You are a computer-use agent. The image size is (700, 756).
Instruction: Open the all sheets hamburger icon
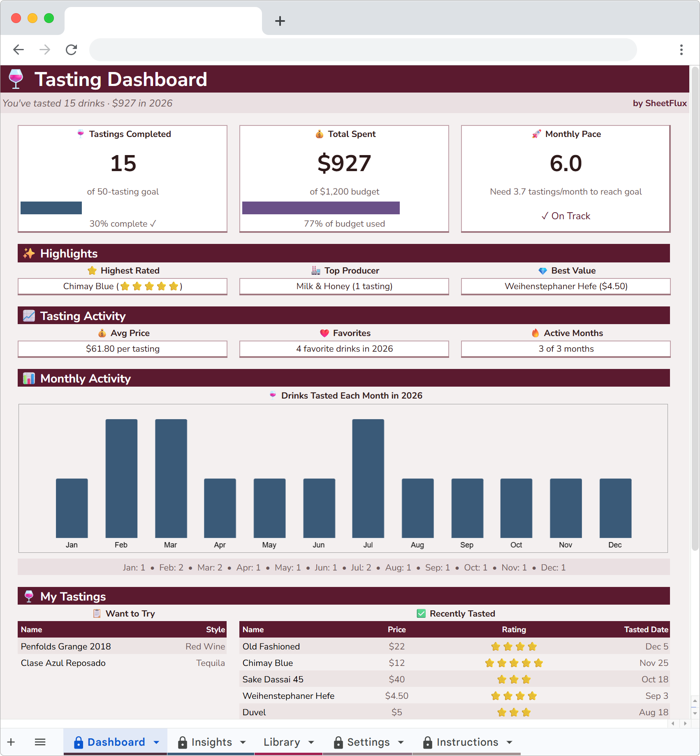pos(40,742)
